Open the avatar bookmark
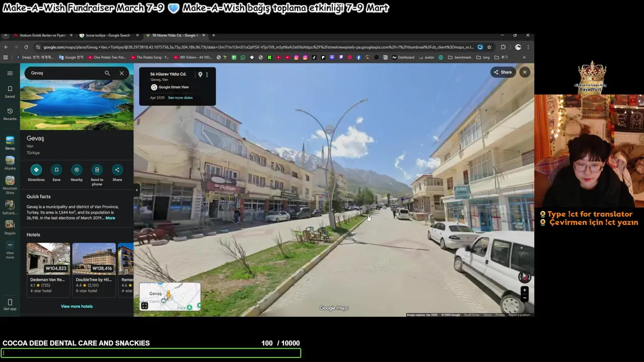Viewport: 644px width, 362px height. [x=426, y=57]
